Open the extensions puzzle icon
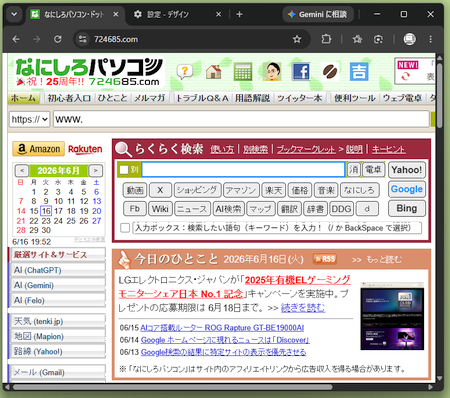 [326, 39]
